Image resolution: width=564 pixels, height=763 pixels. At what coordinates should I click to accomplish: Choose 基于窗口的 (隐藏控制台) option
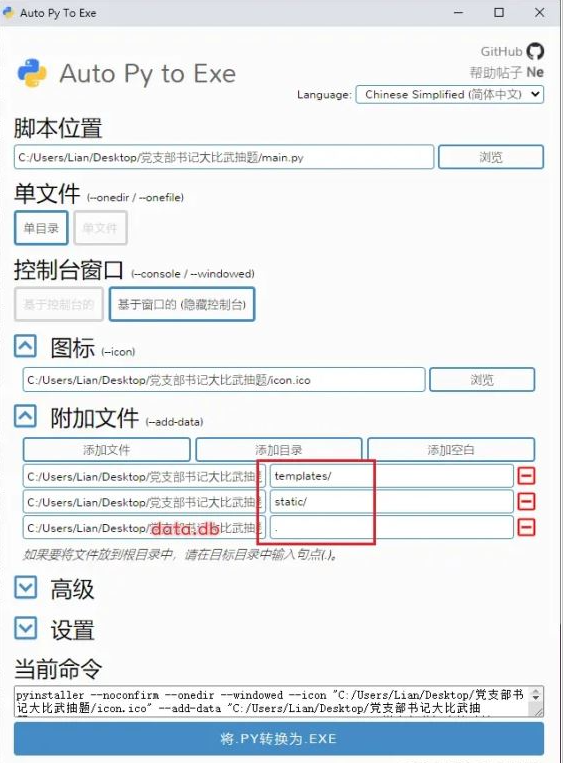pyautogui.click(x=182, y=305)
